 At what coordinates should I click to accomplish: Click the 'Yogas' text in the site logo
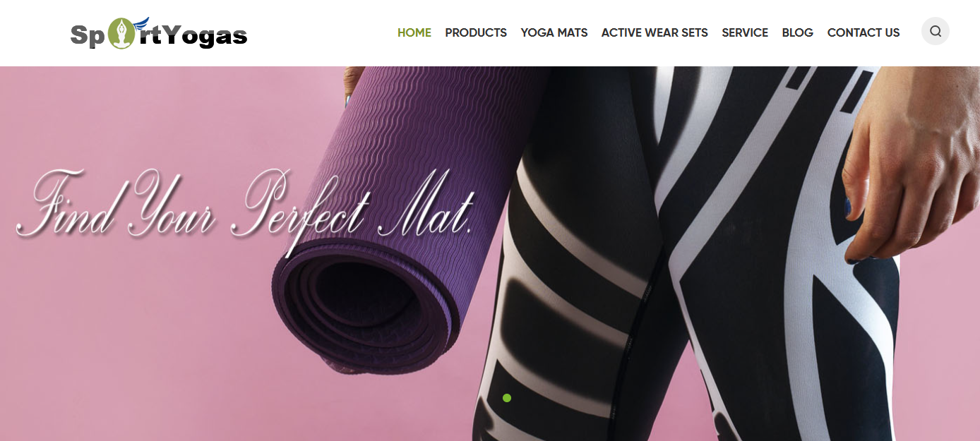(x=205, y=35)
